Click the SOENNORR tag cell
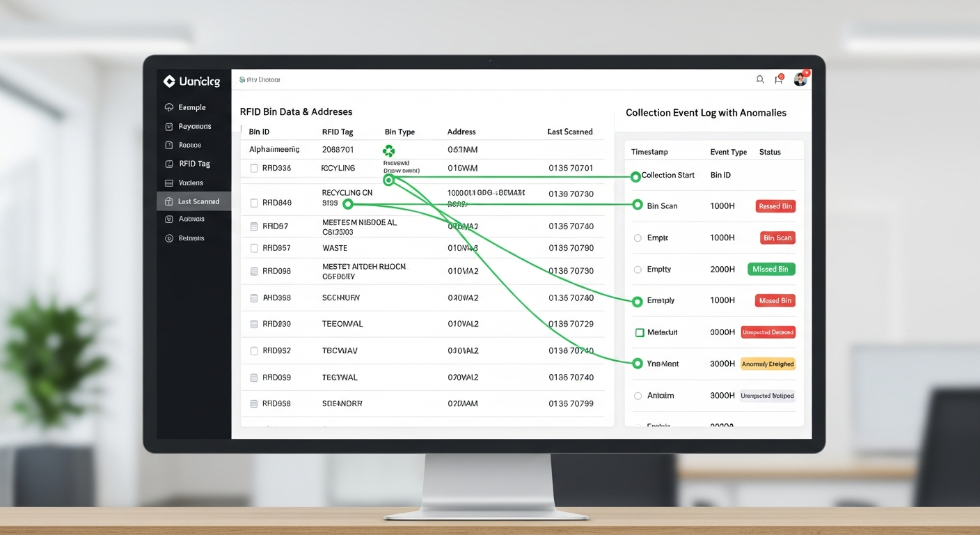This screenshot has width=980, height=535. 342,404
